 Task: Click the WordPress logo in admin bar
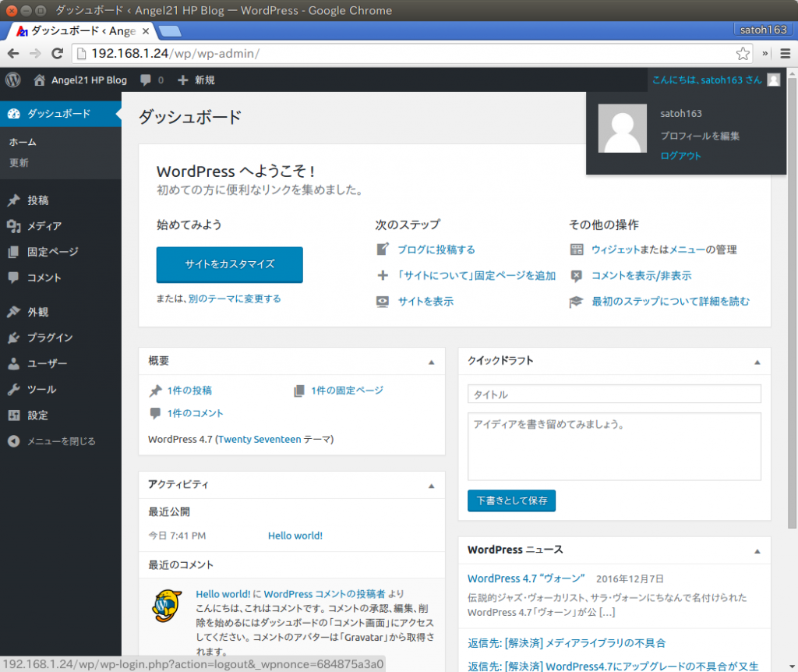(x=12, y=80)
